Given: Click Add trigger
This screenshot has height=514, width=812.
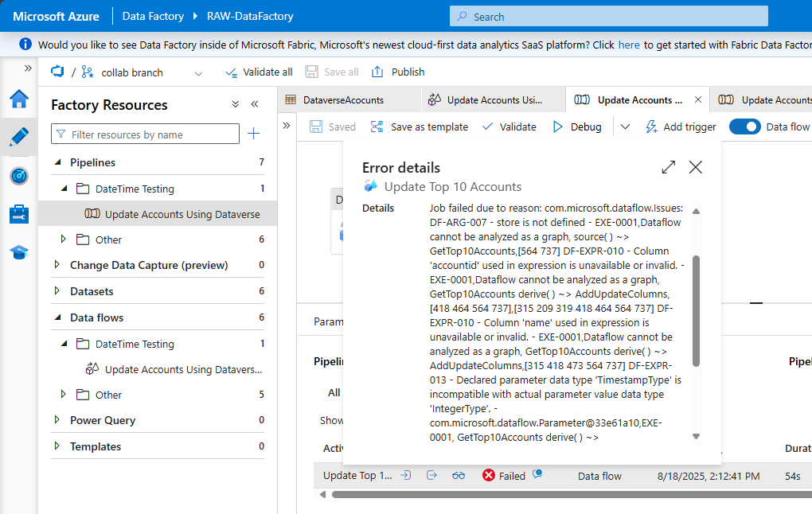Looking at the screenshot, I should point(681,127).
